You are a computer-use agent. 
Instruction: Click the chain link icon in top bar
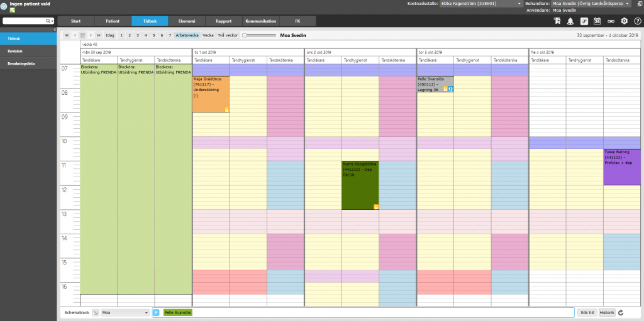611,21
